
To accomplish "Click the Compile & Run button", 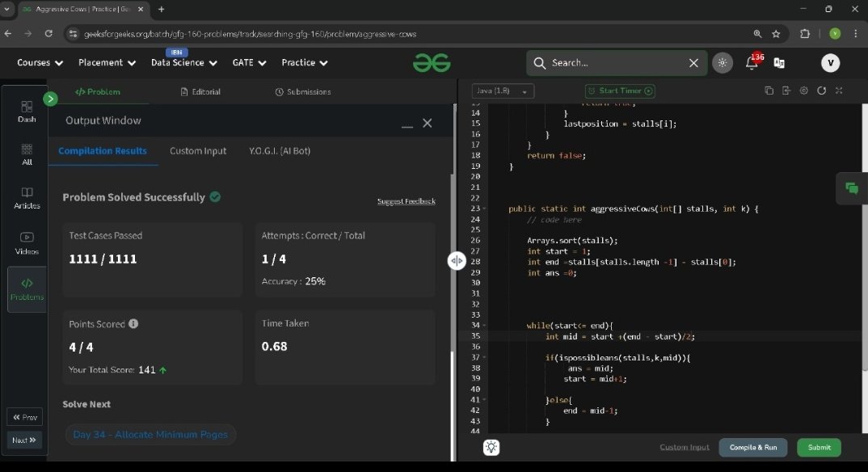I will pos(753,447).
